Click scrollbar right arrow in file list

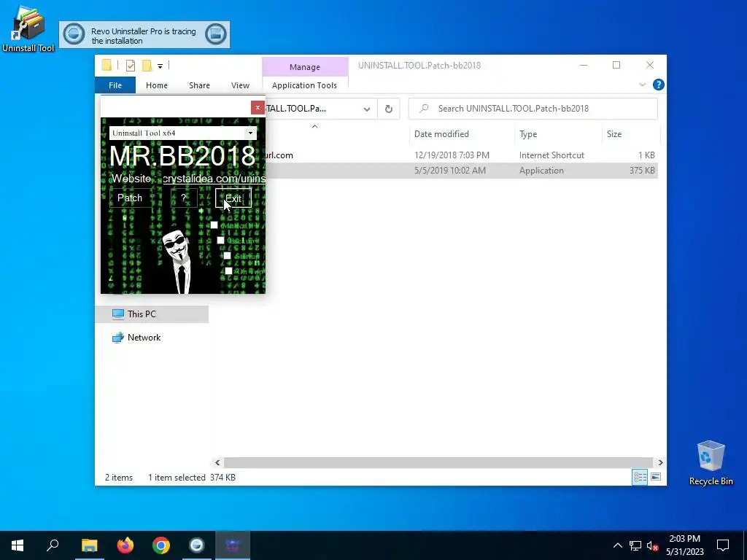660,462
